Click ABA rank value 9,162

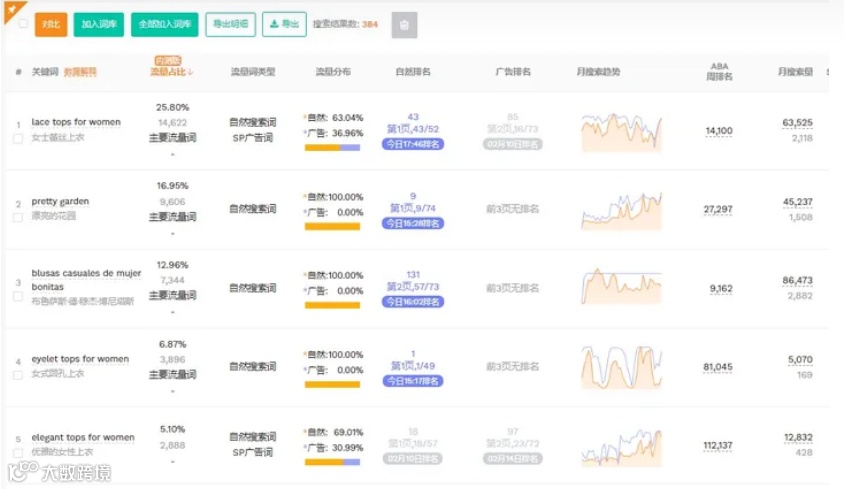(721, 289)
